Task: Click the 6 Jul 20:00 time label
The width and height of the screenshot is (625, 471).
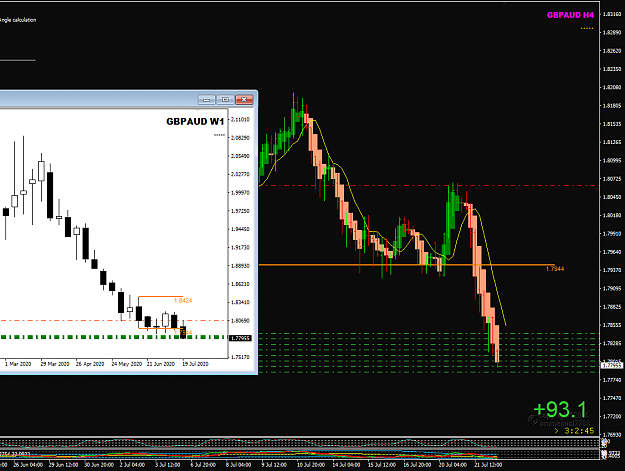Action: (203, 465)
